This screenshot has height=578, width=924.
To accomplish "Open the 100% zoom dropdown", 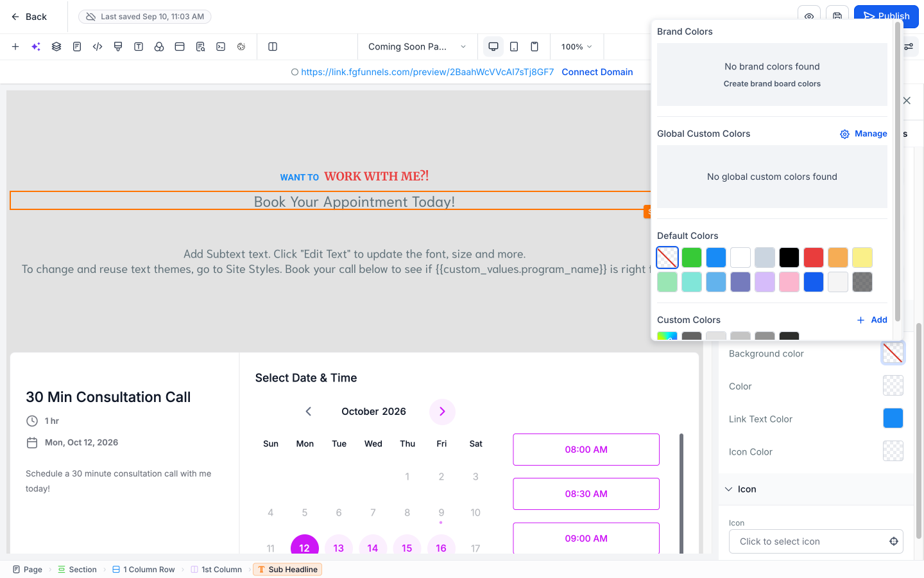I will pyautogui.click(x=576, y=46).
